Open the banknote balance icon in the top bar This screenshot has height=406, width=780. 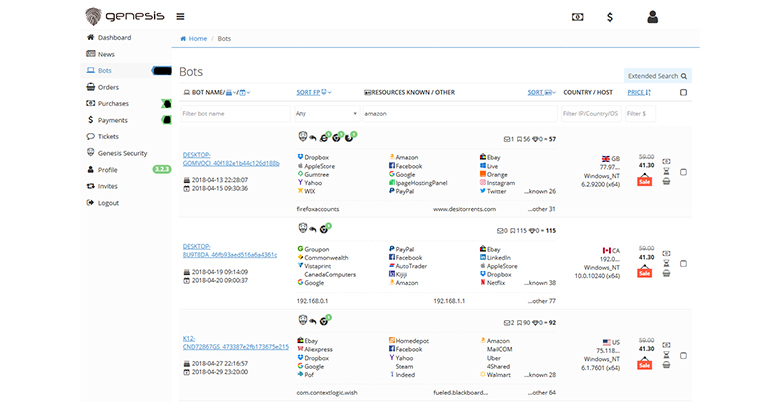(578, 17)
